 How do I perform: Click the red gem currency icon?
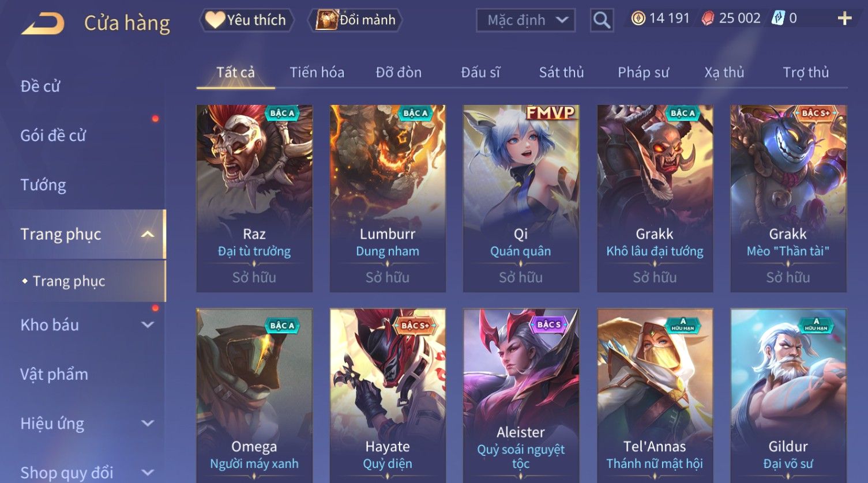tap(708, 18)
